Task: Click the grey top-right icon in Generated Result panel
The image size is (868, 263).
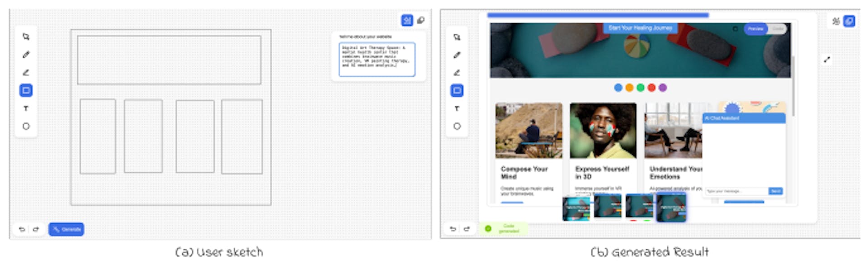Action: click(x=836, y=21)
